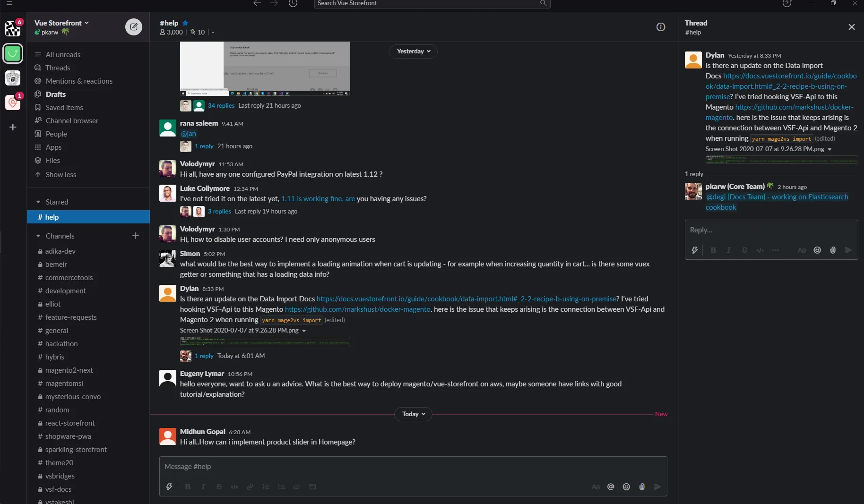The width and height of the screenshot is (864, 504).
Task: Go forward in history arrow
Action: 274,3
